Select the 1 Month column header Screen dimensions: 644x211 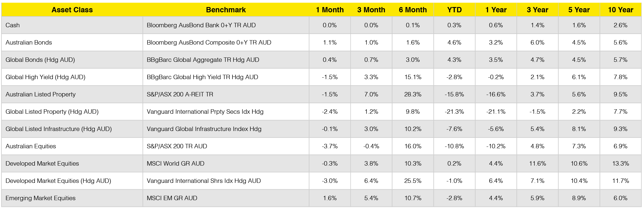tap(330, 10)
